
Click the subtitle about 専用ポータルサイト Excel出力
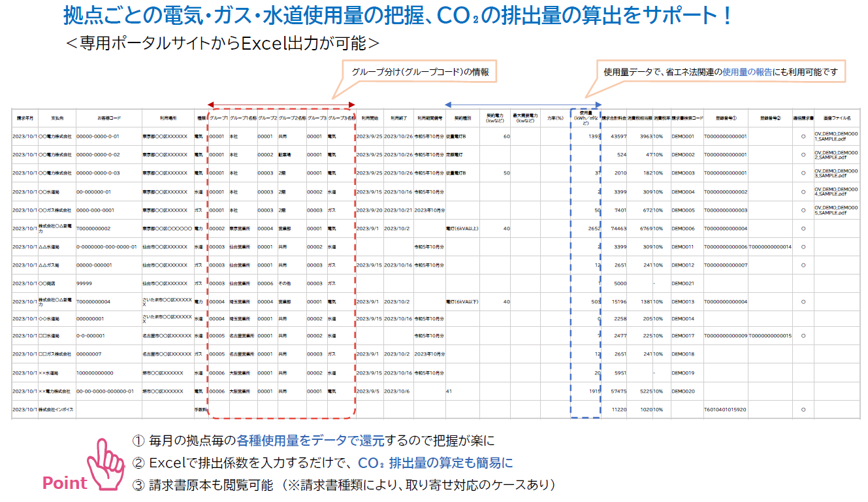(222, 43)
